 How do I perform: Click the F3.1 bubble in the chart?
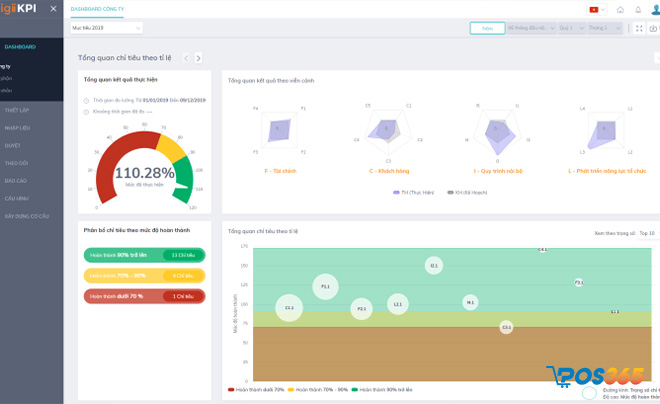[579, 282]
